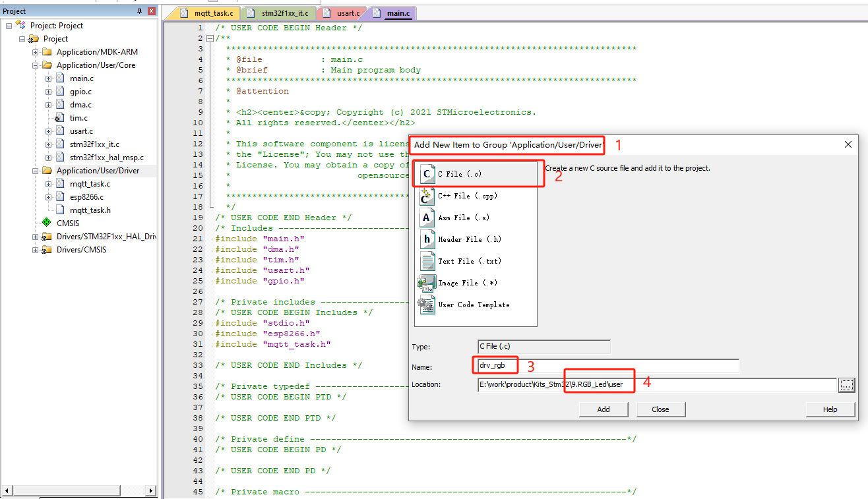Select the mqtt_task.c file icon in tree
The image size is (868, 499).
(60, 184)
